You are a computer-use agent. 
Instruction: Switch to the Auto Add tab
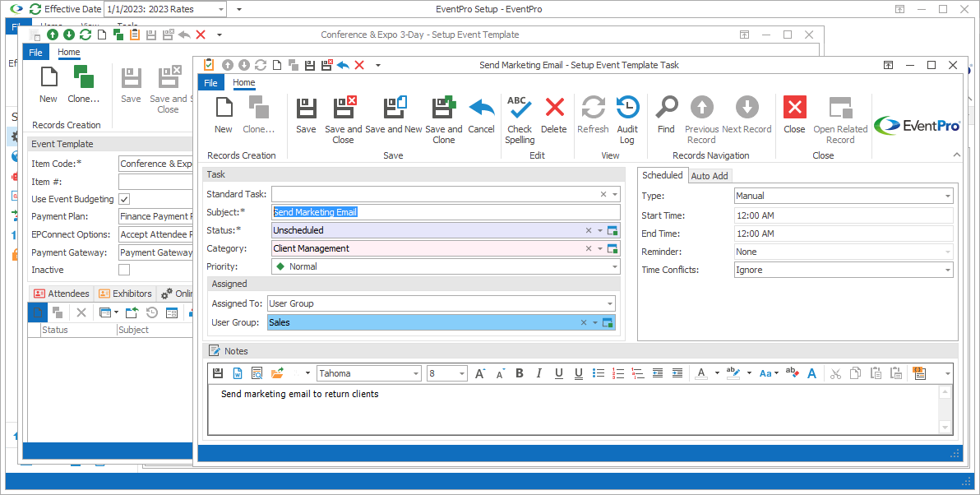[x=710, y=176]
